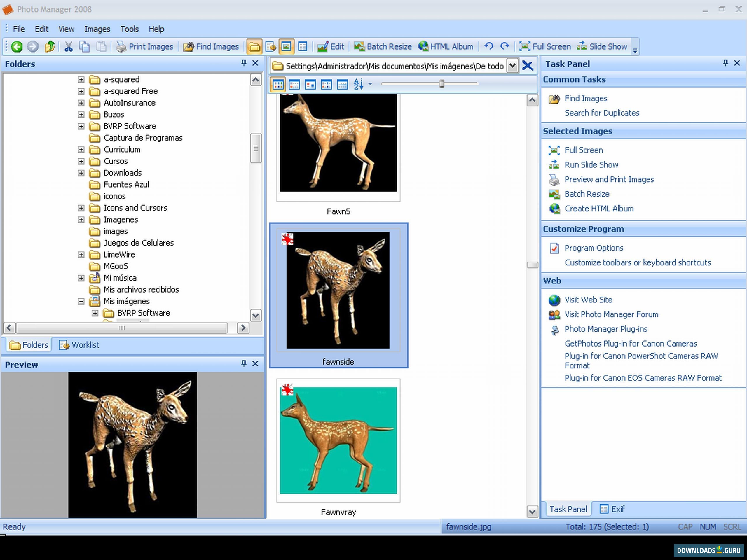
Task: Open Program Options link
Action: 594,248
